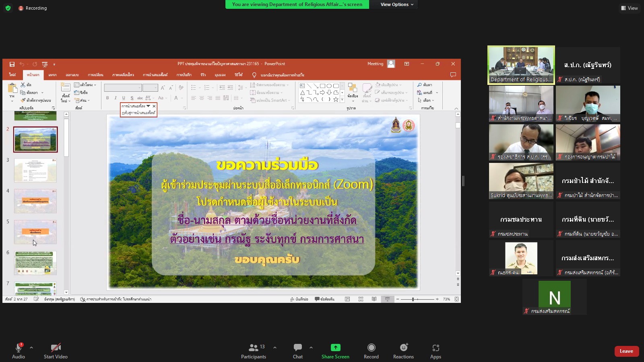The width and height of the screenshot is (644, 362).
Task: Click the Zoom encryption shield icon
Action: [x=8, y=8]
